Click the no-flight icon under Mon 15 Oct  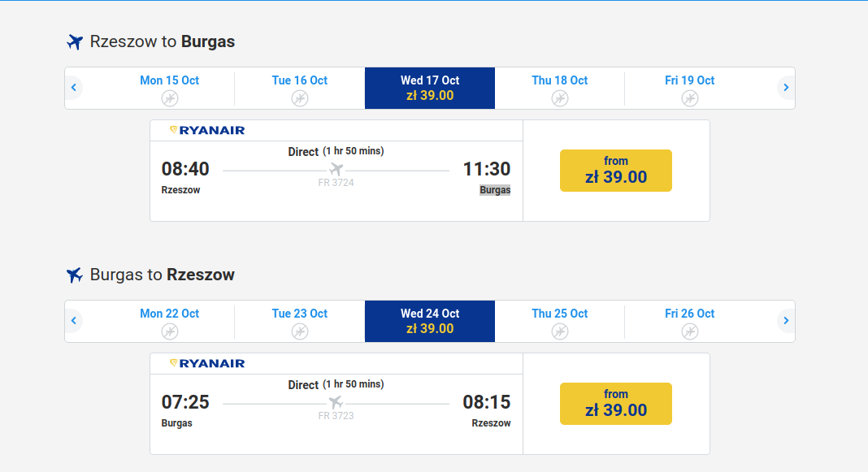(x=169, y=98)
